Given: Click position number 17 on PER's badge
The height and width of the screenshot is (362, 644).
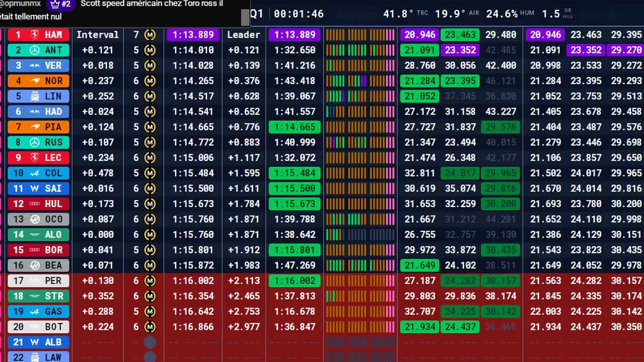Looking at the screenshot, I should [19, 281].
